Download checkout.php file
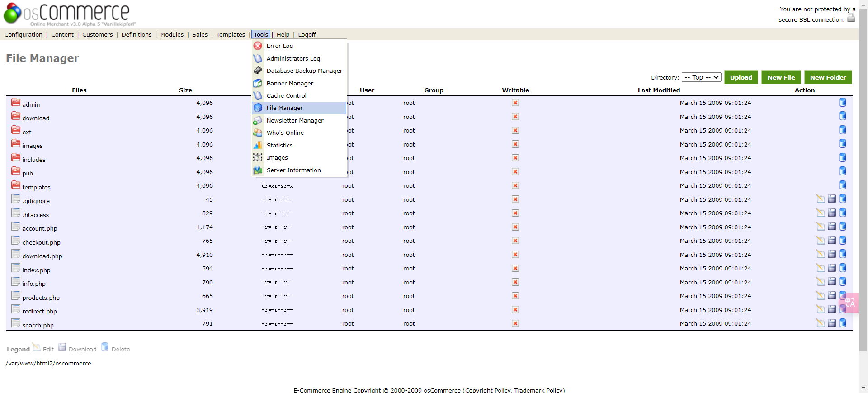The image size is (868, 393). 832,240
